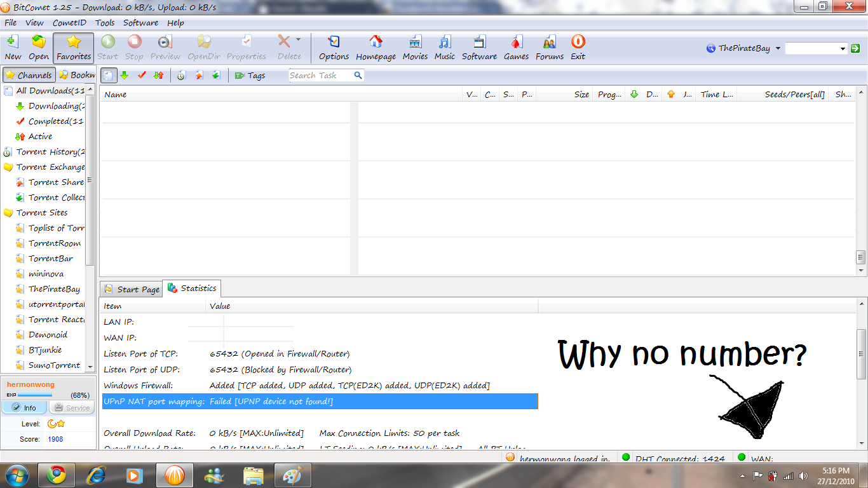The height and width of the screenshot is (488, 868).
Task: Click the Stop task toolbar icon
Action: 134,48
